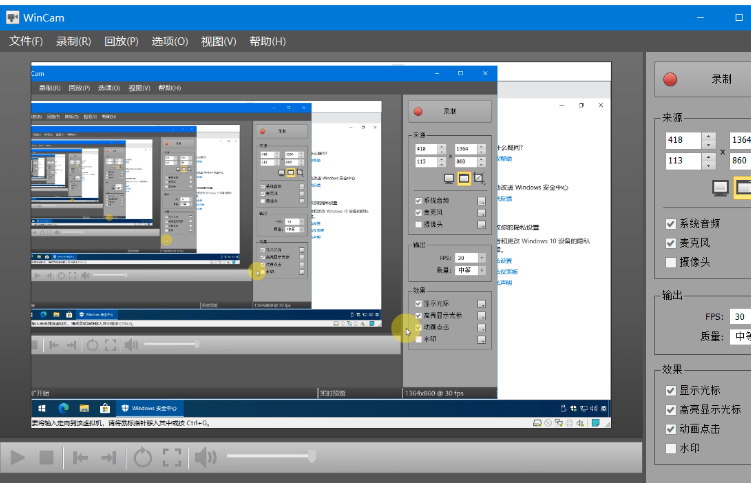Start recording with the large 录制 button
The width and height of the screenshot is (751, 483).
pos(703,79)
